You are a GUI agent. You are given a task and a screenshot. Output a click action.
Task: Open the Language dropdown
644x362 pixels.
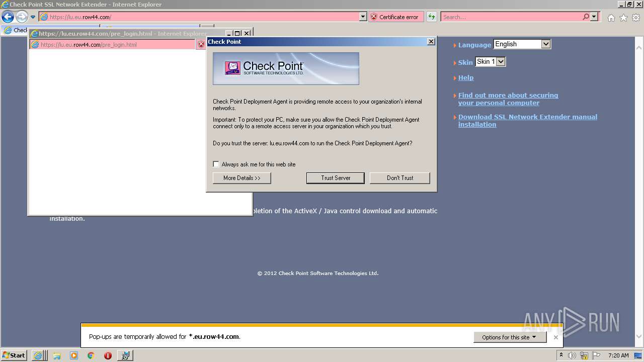click(x=522, y=44)
